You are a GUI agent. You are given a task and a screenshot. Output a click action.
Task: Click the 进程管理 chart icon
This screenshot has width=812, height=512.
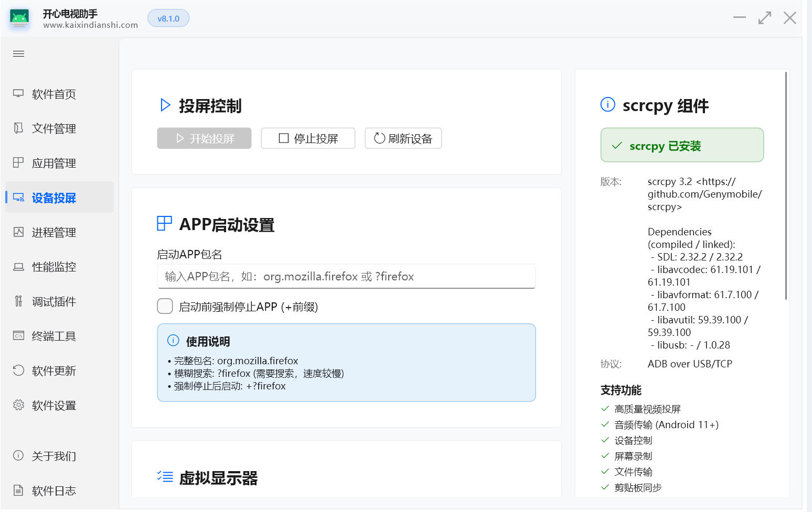(x=18, y=232)
